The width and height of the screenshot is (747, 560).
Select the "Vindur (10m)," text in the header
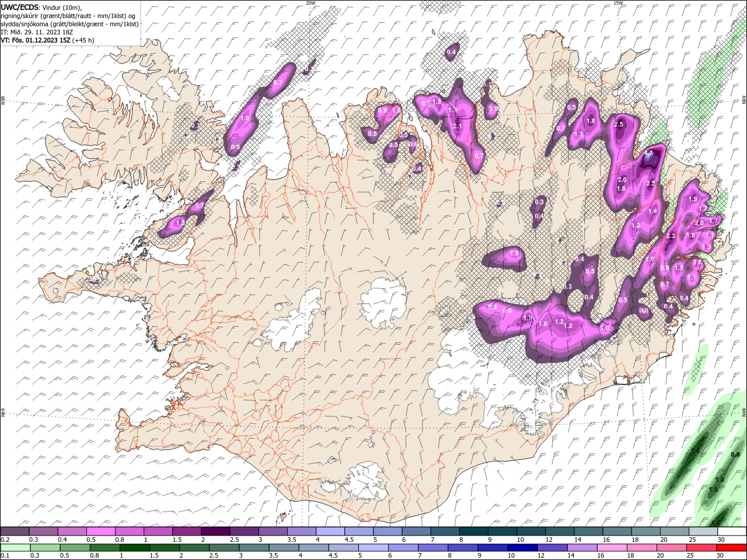pos(62,7)
